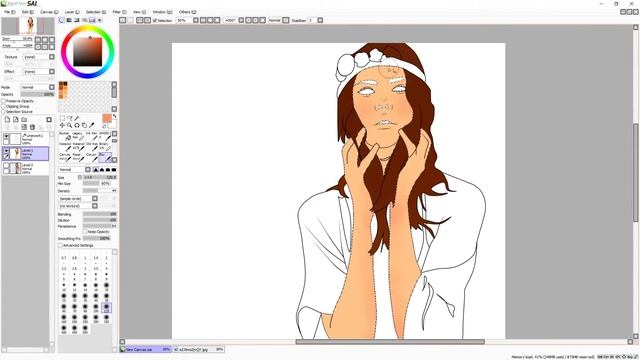This screenshot has height=360, width=640.
Task: Choose the Binary pen tool
Action: point(105,147)
